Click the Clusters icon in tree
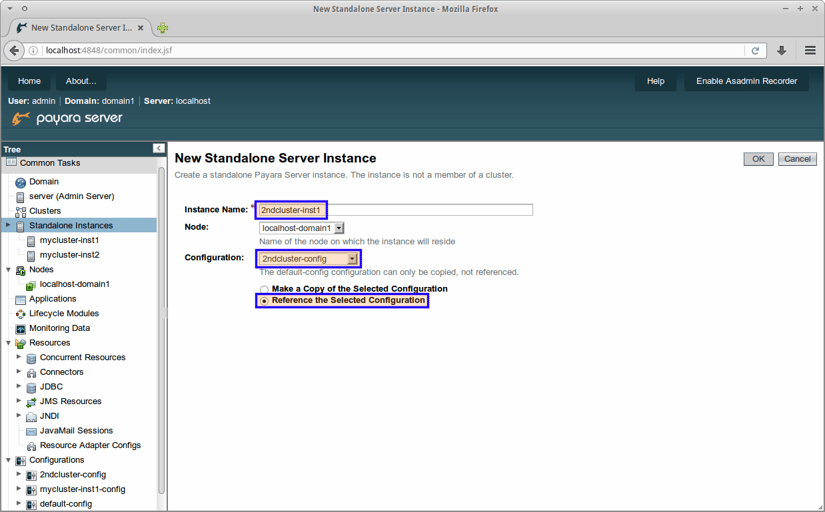This screenshot has width=825, height=512. point(21,212)
